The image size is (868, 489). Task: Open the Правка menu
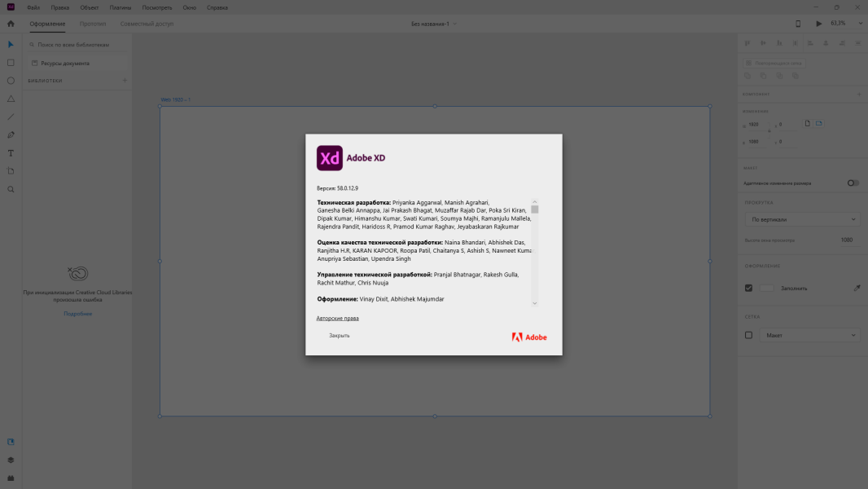pos(59,8)
